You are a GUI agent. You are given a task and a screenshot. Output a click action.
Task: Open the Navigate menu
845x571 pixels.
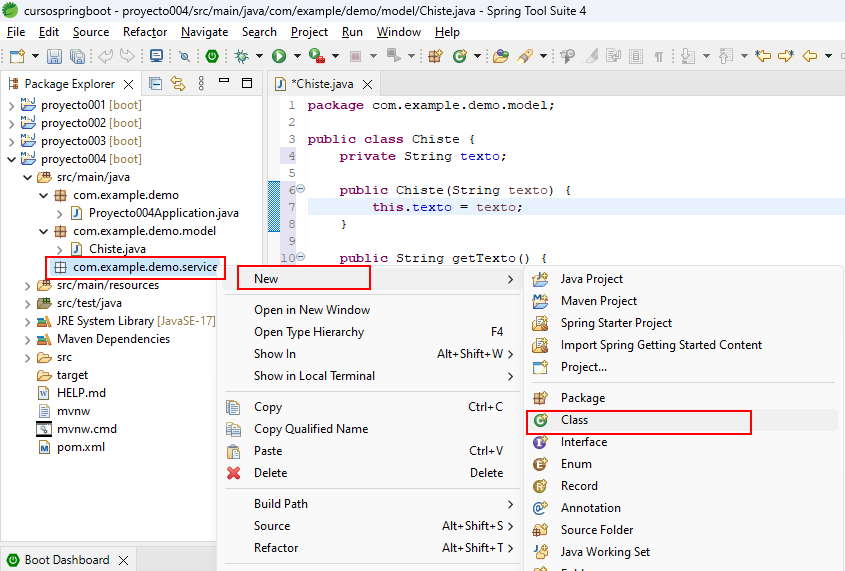click(204, 32)
